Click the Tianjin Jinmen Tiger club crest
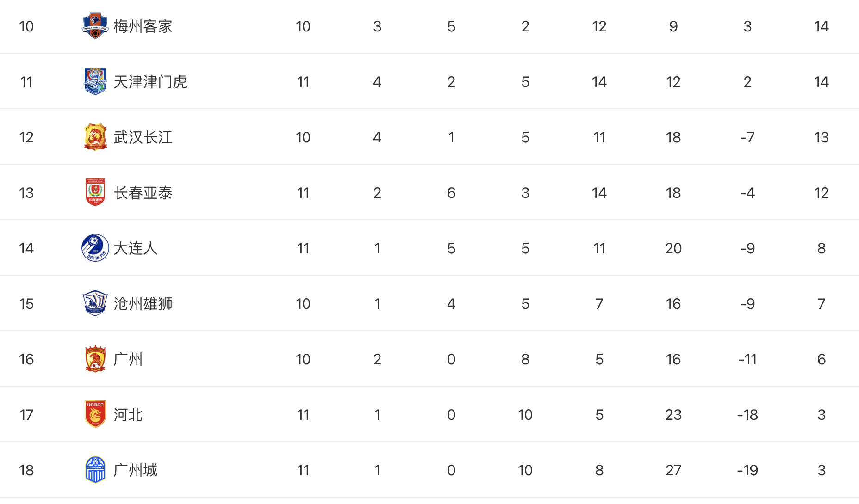Image resolution: width=859 pixels, height=504 pixels. tap(95, 81)
